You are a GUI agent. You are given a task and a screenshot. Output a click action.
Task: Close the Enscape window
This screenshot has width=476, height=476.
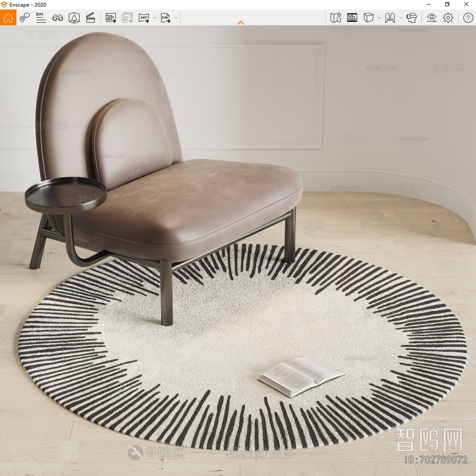(466, 4)
